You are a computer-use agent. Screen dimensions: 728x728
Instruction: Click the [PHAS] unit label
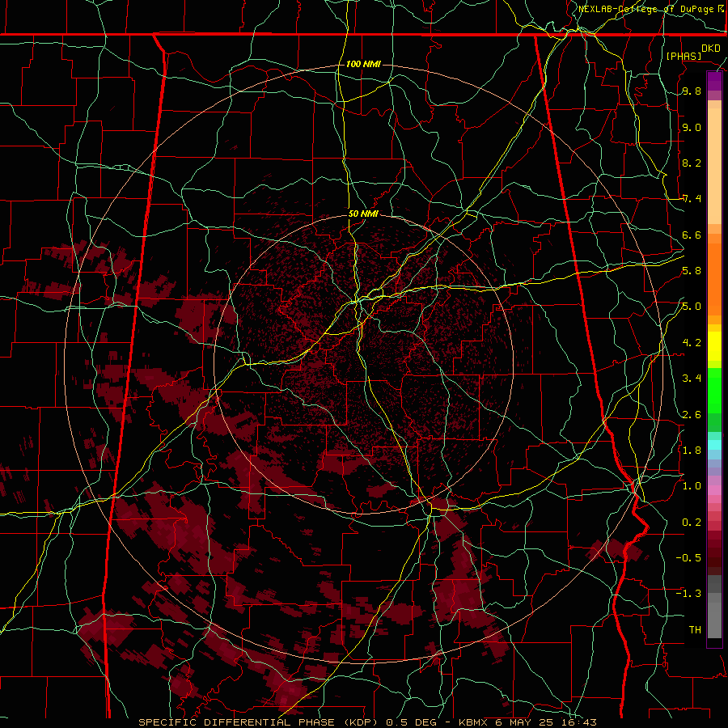[684, 56]
